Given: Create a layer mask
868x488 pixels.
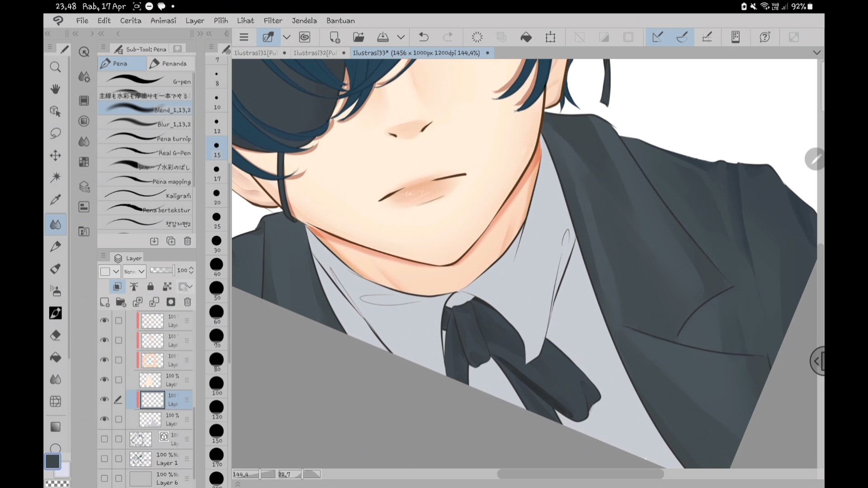Looking at the screenshot, I should coord(171,302).
